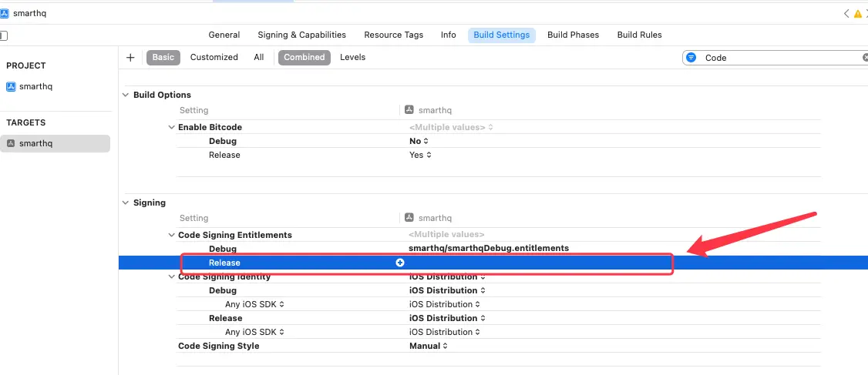Collapse the Enable Bitcode setting
The width and height of the screenshot is (868, 375).
coord(172,127)
